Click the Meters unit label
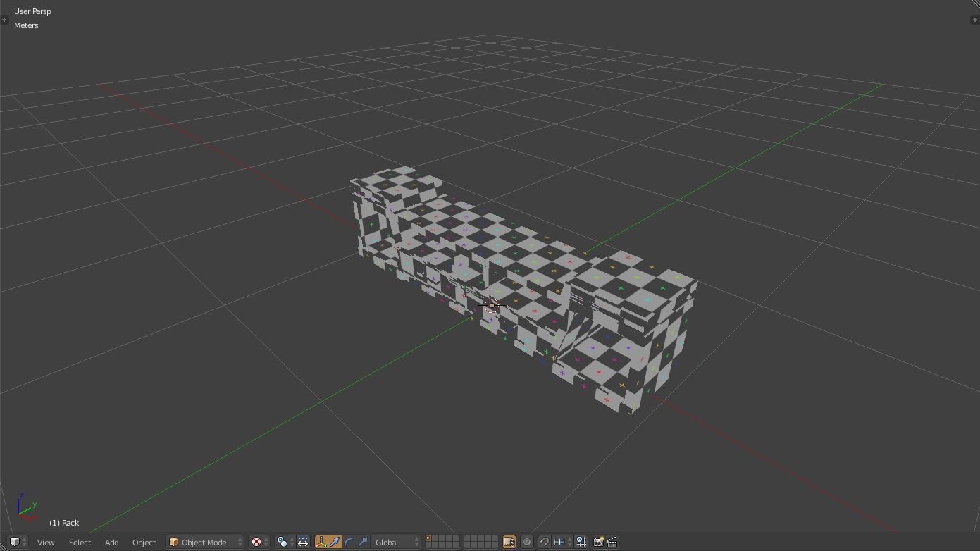 [26, 25]
